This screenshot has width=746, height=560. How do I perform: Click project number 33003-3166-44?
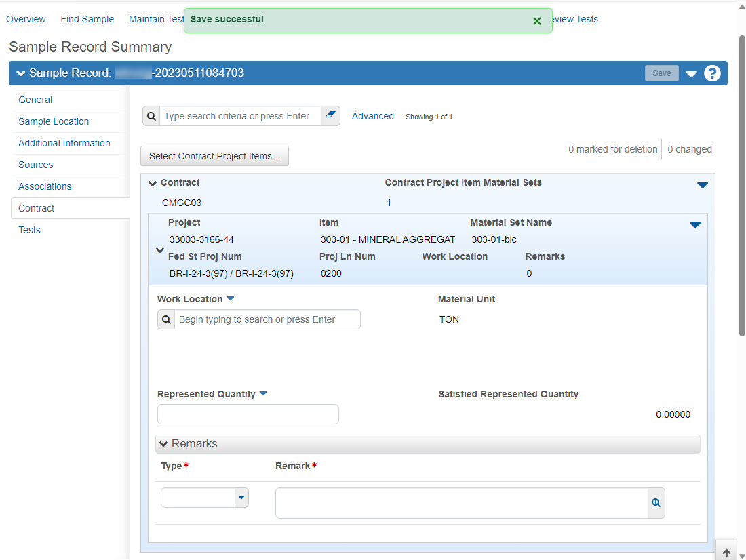(201, 239)
